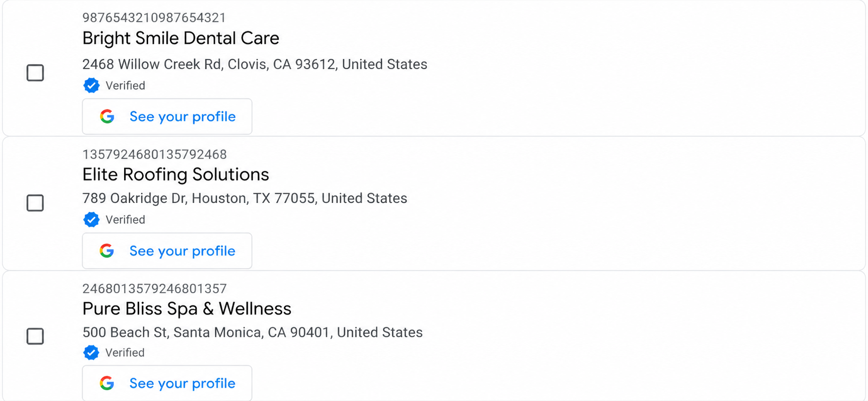Click the 500 Beach St Santa Monica address
Screen dimensions: 868x401
click(x=253, y=332)
